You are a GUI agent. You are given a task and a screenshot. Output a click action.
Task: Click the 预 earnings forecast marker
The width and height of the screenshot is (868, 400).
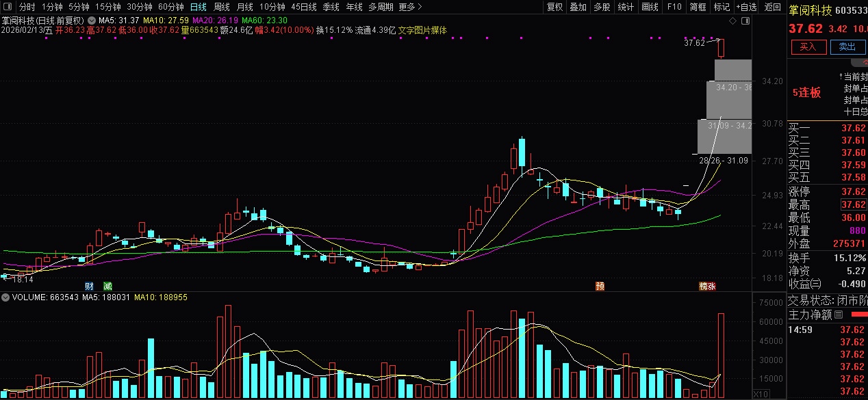600,286
